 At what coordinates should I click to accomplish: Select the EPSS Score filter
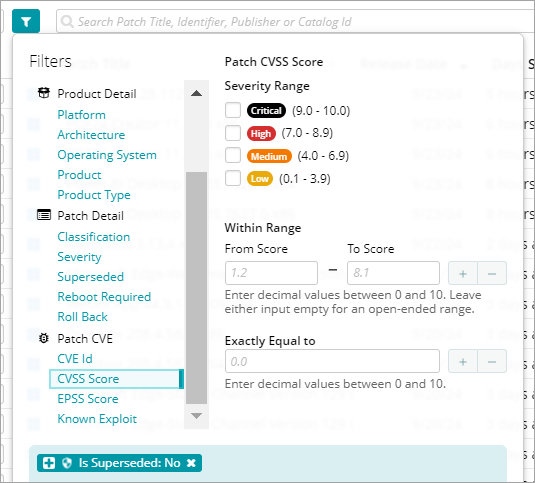(88, 399)
